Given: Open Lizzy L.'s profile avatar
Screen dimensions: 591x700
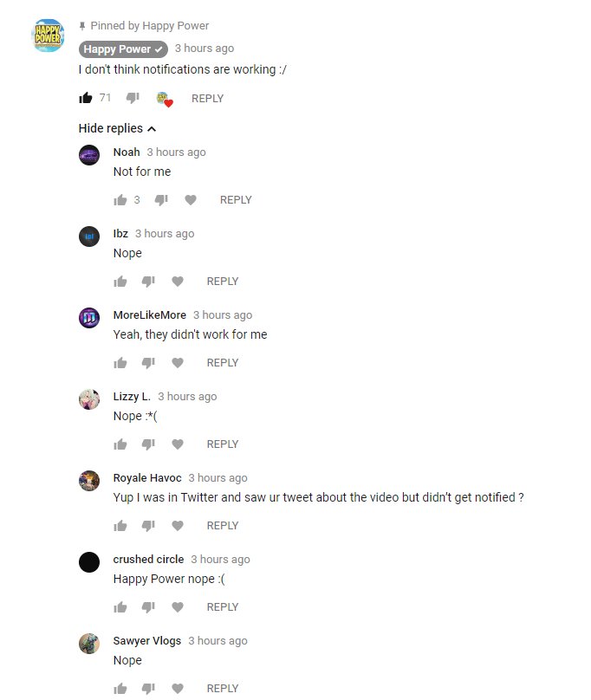Looking at the screenshot, I should point(89,399).
